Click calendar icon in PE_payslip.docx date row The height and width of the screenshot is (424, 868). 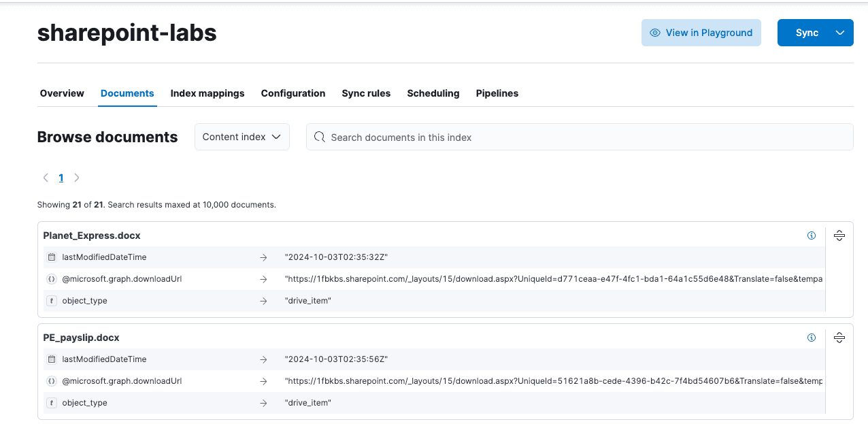(x=52, y=359)
